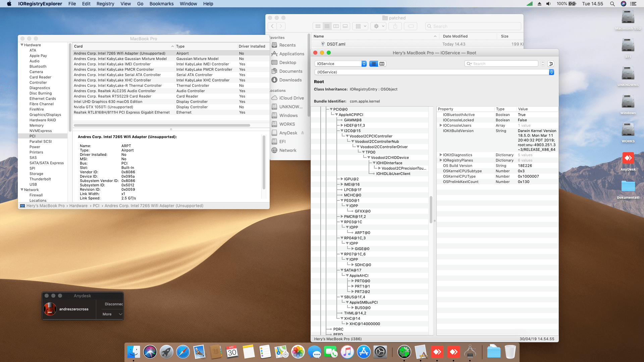Click PCI table horizontal scrollbar
The width and height of the screenshot is (644, 362).
click(x=162, y=125)
